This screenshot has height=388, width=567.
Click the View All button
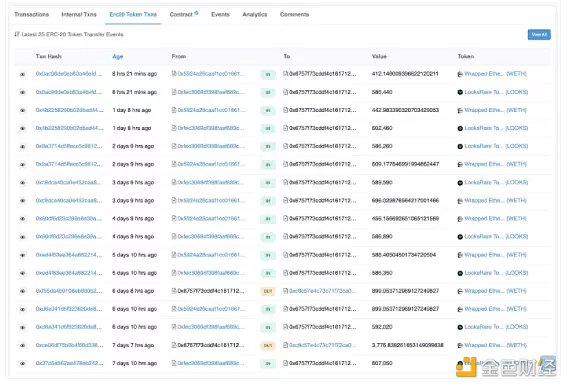click(x=539, y=34)
